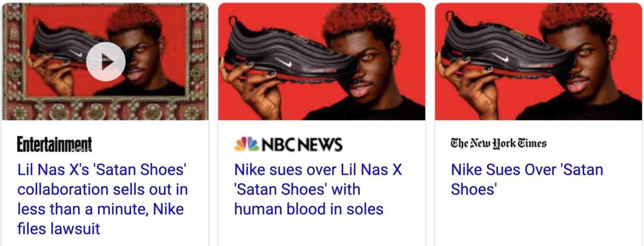Open the "Nike Sues Over 'Satan Shoes'" NYT headline
Viewport: 644px width, 246px height.
click(527, 180)
